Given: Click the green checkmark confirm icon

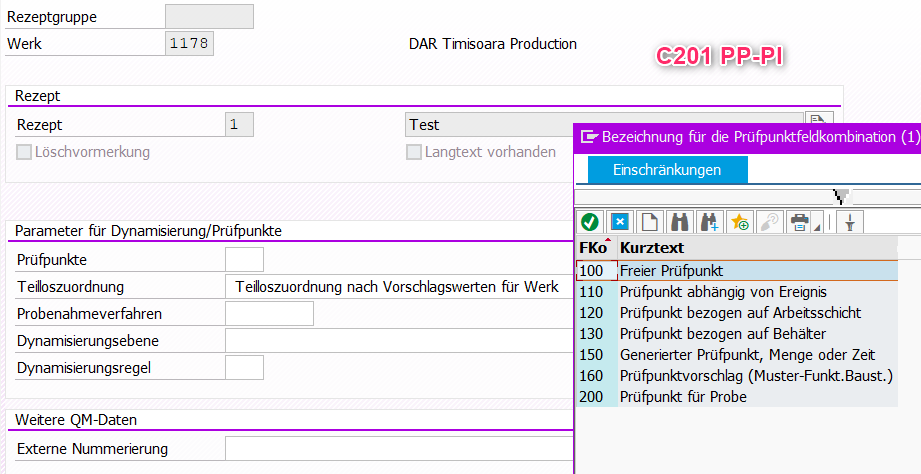Looking at the screenshot, I should tap(590, 221).
